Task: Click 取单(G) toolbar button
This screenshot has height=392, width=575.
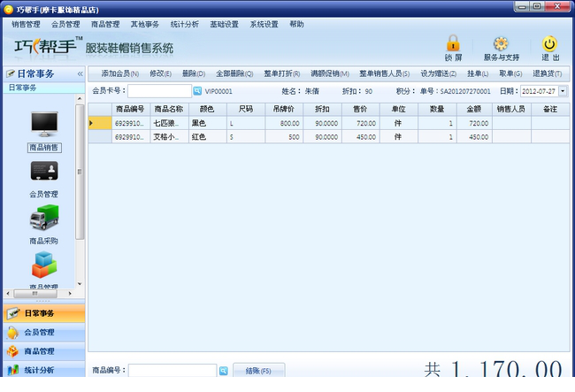Action: (510, 73)
